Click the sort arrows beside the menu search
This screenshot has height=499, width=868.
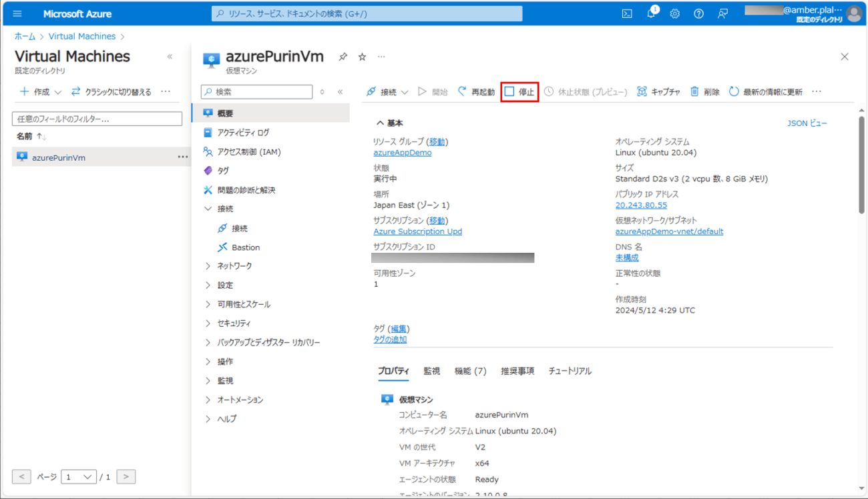322,92
